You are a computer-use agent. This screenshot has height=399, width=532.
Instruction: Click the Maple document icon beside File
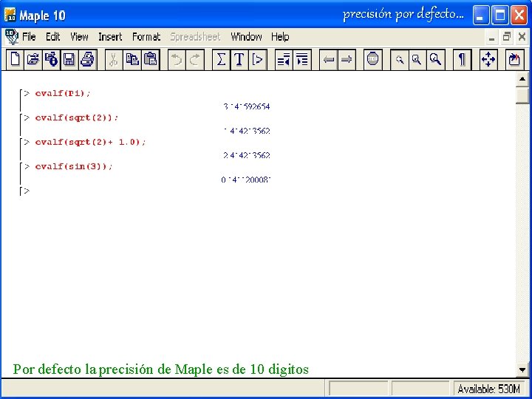coord(13,37)
